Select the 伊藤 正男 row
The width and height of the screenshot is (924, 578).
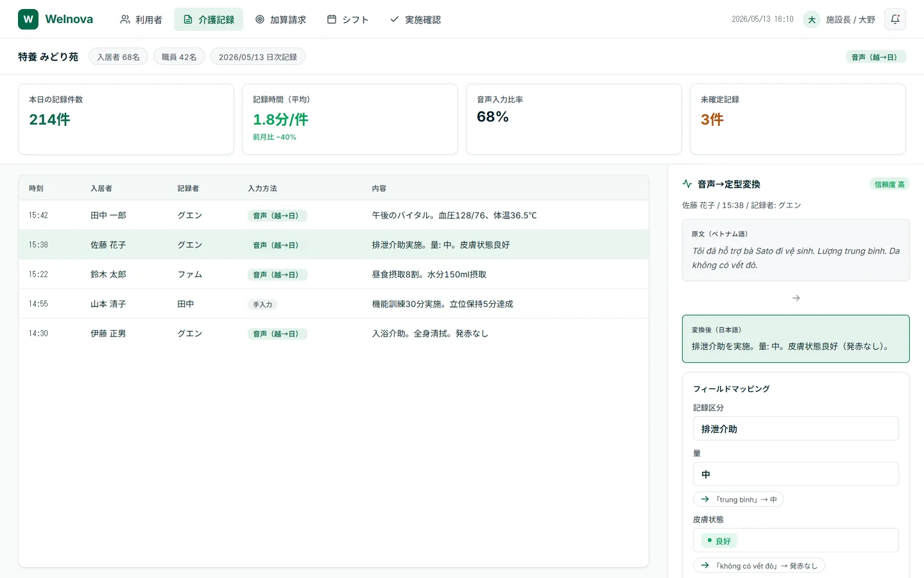[x=334, y=333]
